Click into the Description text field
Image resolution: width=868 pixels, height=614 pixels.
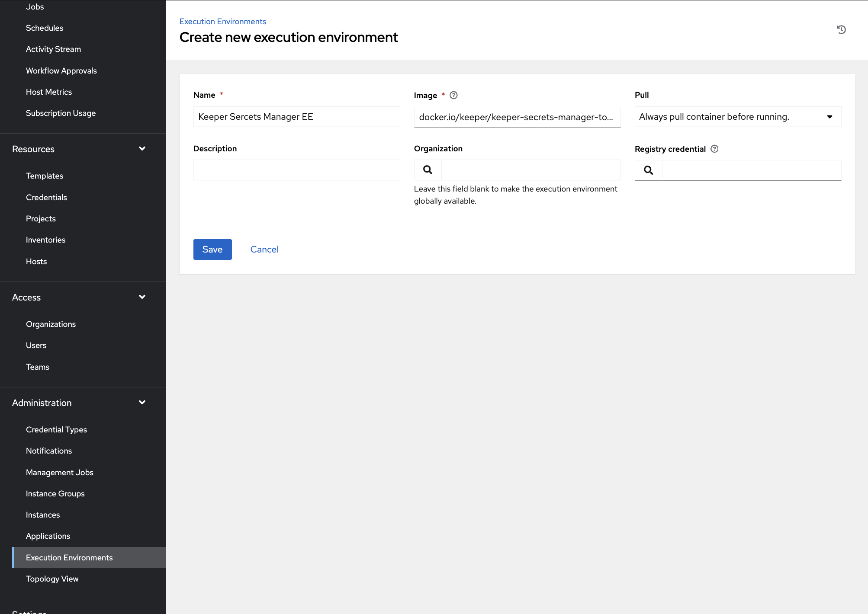pyautogui.click(x=296, y=170)
